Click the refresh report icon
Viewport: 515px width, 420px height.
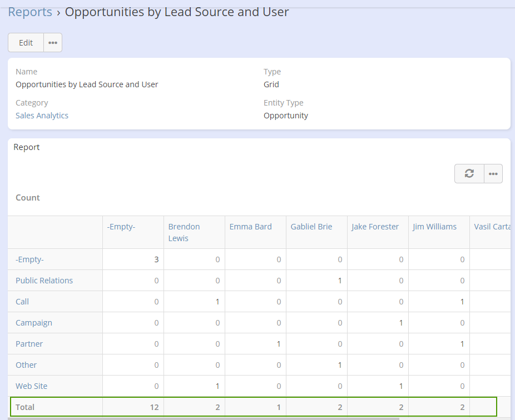click(469, 174)
